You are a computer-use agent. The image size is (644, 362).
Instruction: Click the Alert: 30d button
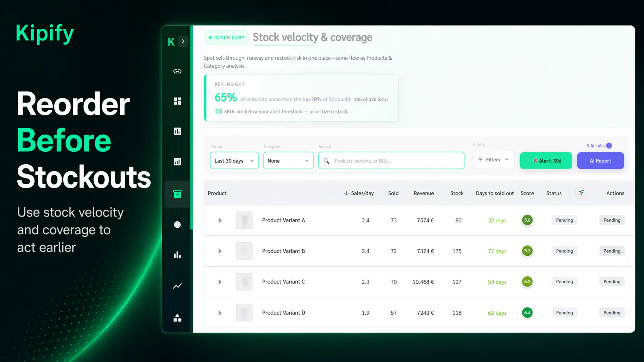point(546,161)
